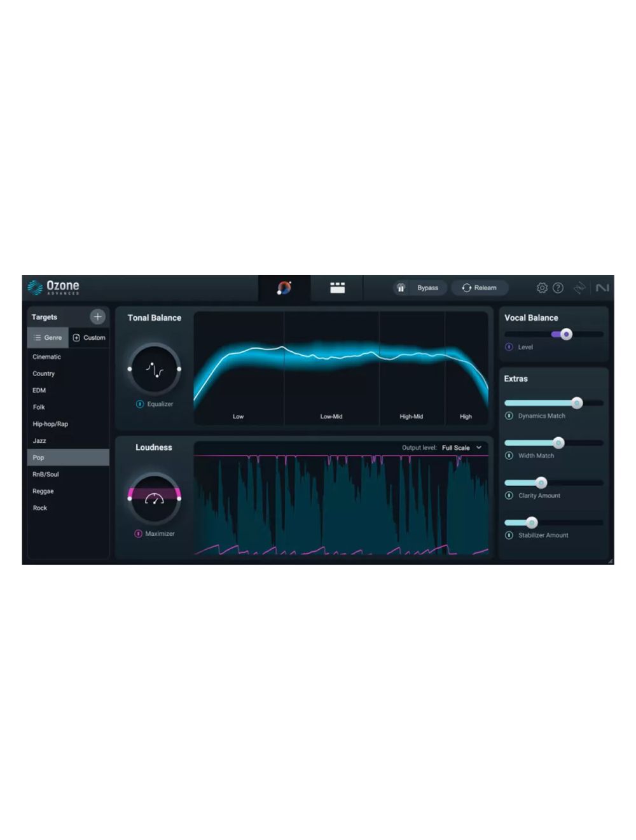Disable the Stabilizer Amount power toggle
Screen dimensions: 636x840
pyautogui.click(x=509, y=535)
